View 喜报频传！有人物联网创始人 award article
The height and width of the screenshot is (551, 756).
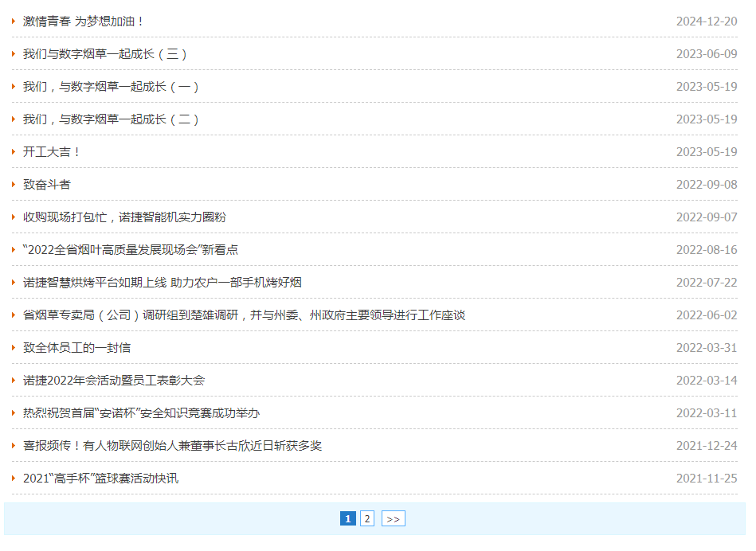tap(172, 446)
